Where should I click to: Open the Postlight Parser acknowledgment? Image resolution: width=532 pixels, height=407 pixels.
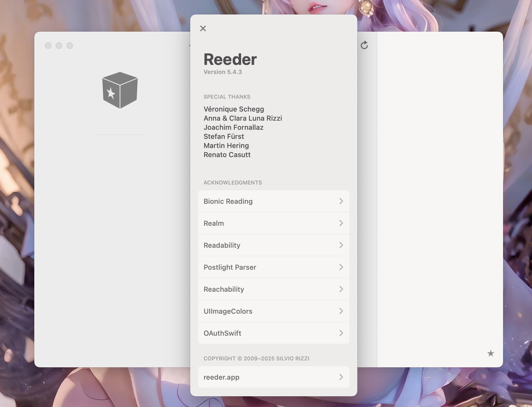[x=274, y=267]
